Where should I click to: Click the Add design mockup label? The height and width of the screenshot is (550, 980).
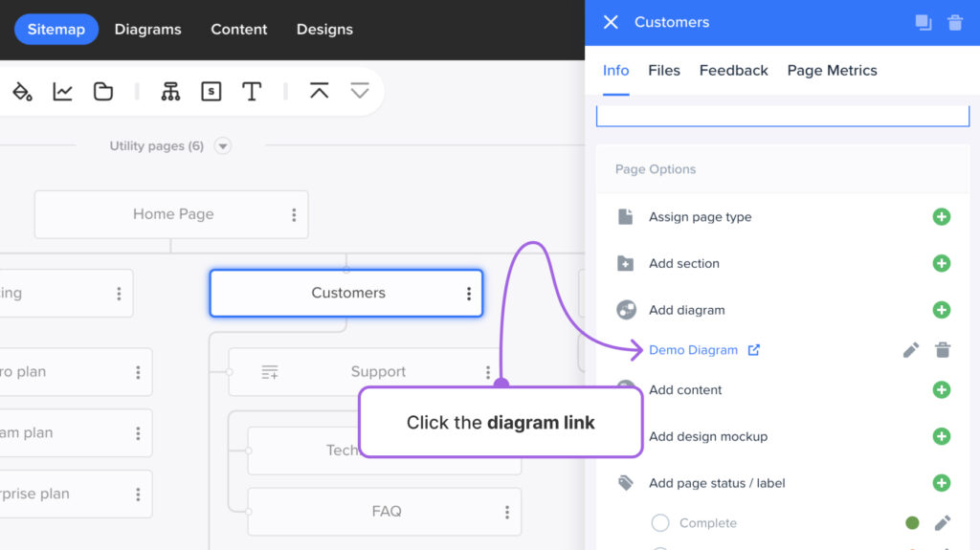708,436
